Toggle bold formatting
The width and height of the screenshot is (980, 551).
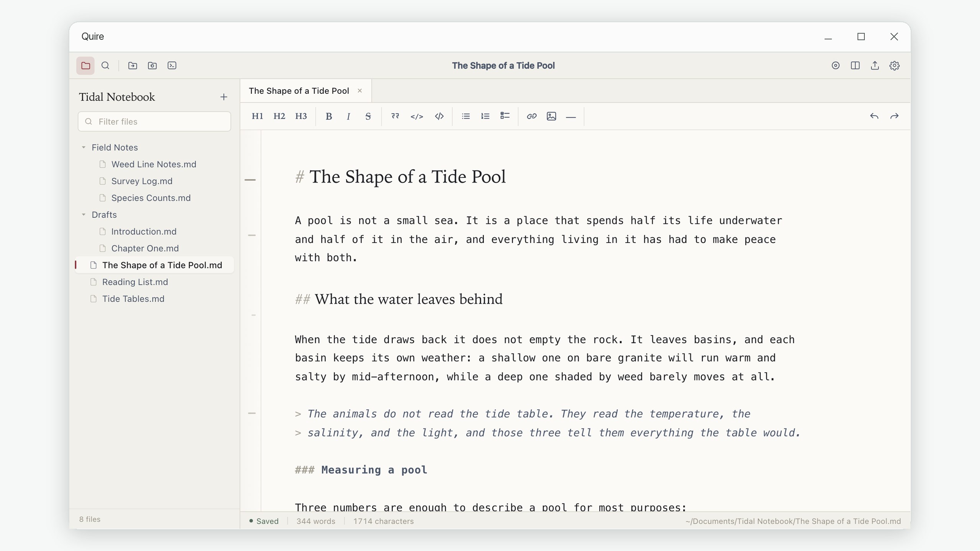(x=328, y=116)
